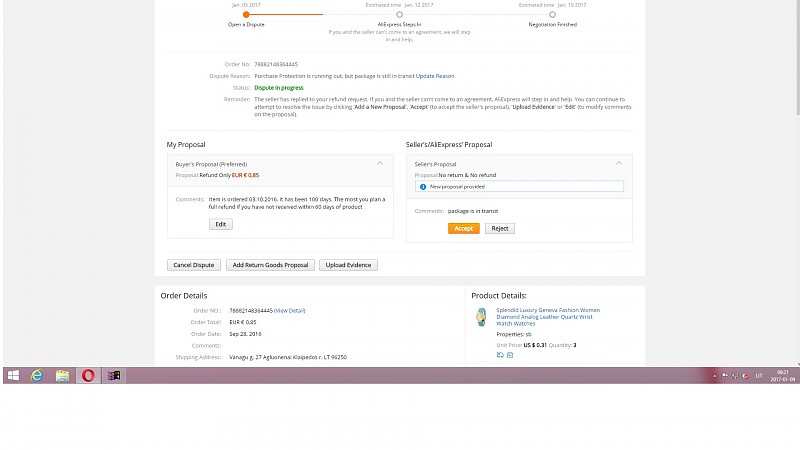Launch Internet Explorer from the taskbar
This screenshot has width=800, height=450.
tap(37, 376)
